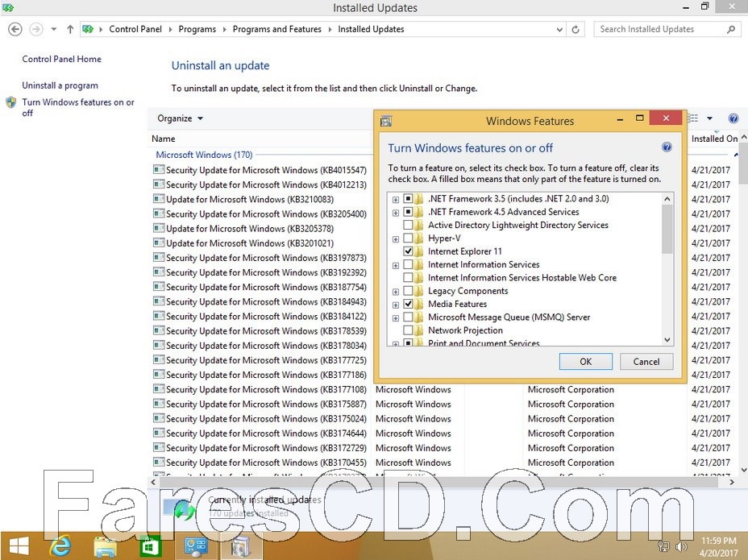Click the icon of update KB3205378
This screenshot has height=560, width=748.
pyautogui.click(x=159, y=228)
